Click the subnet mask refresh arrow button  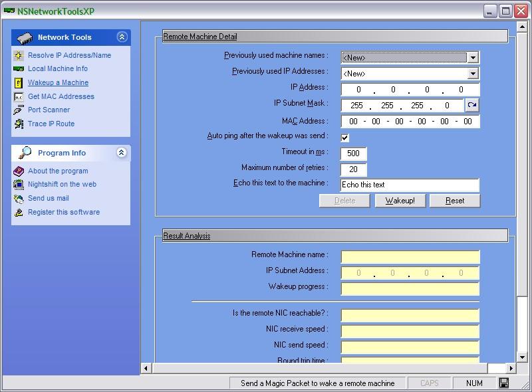(x=472, y=105)
